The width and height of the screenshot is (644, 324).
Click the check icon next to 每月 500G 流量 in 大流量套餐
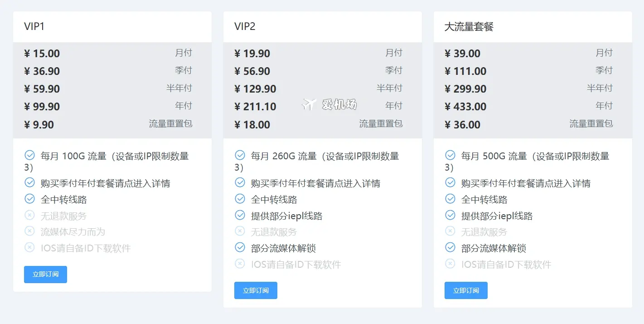450,154
